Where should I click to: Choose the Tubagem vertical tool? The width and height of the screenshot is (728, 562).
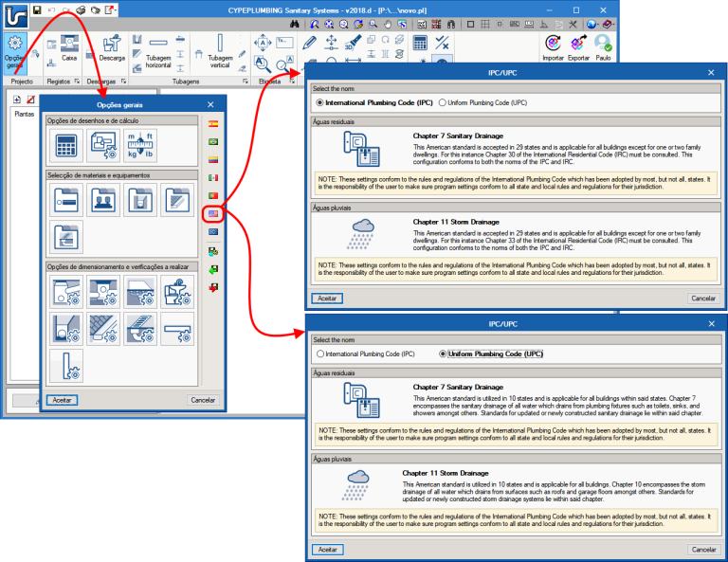coord(220,51)
